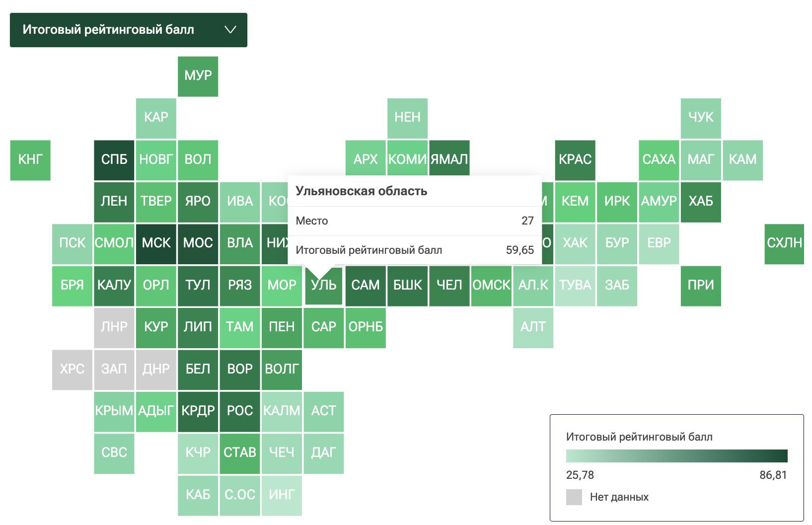812x525 pixels.
Task: Select the ИНГ map tile
Action: tap(282, 495)
